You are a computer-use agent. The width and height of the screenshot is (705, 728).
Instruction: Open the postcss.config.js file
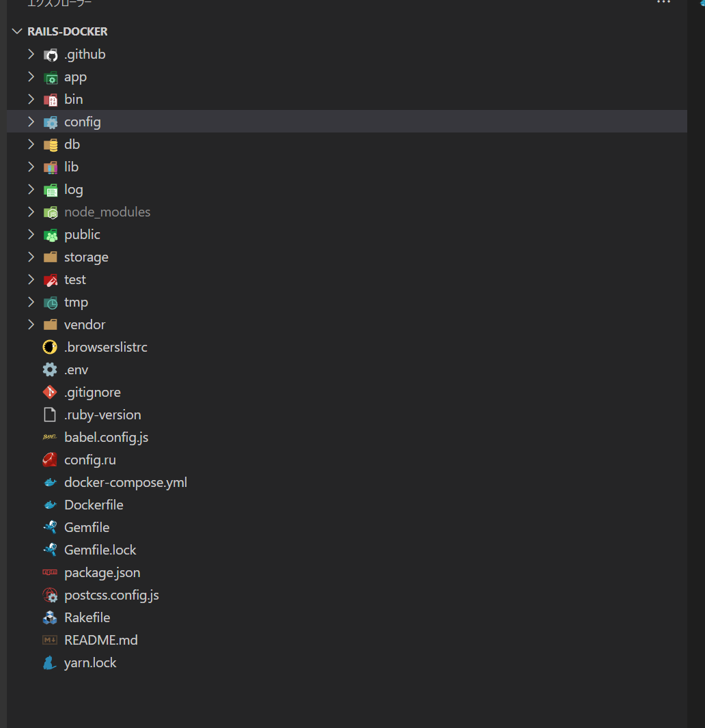point(111,596)
